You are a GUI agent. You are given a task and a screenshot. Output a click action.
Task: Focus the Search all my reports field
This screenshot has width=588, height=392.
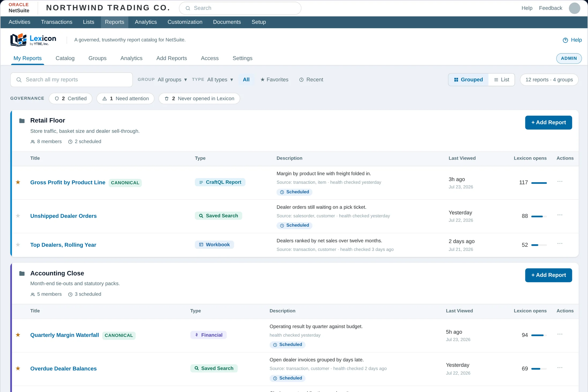click(71, 80)
